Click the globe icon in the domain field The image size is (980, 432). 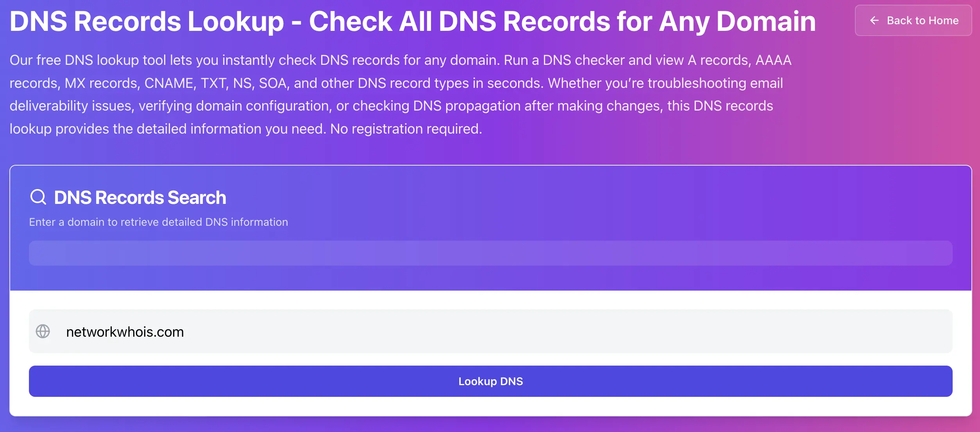coord(43,331)
